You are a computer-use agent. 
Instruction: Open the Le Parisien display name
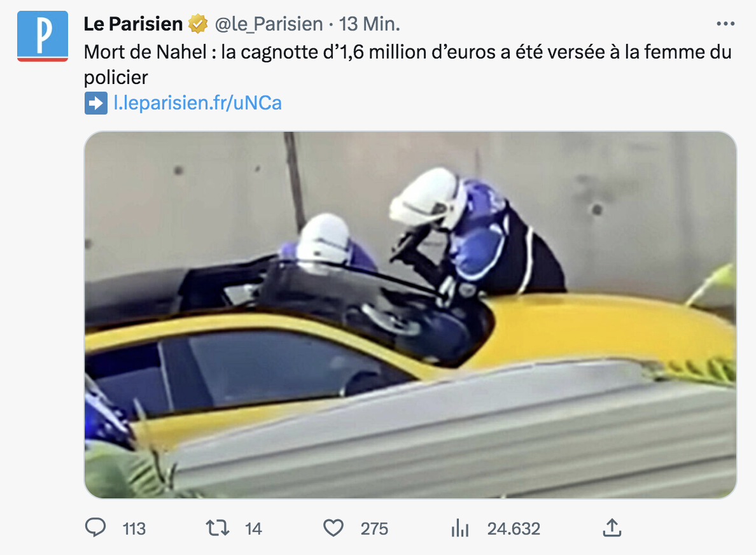133,24
